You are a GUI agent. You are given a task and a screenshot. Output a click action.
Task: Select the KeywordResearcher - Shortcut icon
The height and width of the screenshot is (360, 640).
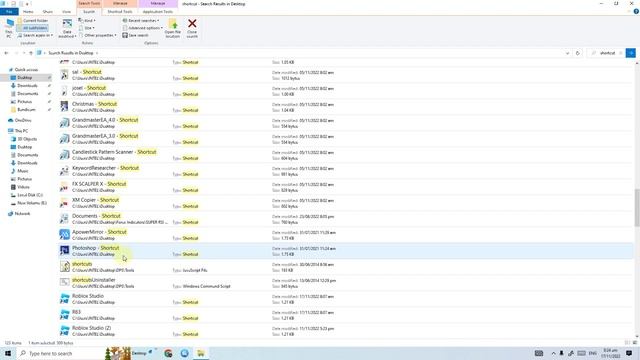coord(64,171)
